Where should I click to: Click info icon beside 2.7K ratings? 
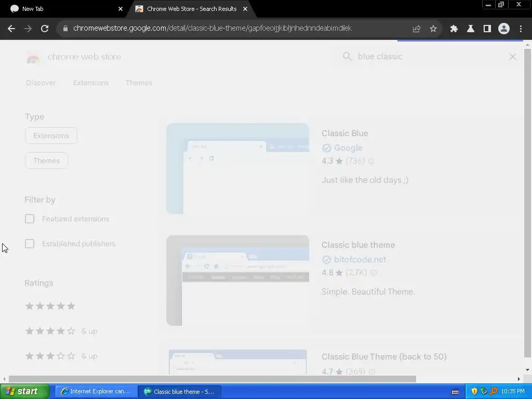(x=374, y=273)
